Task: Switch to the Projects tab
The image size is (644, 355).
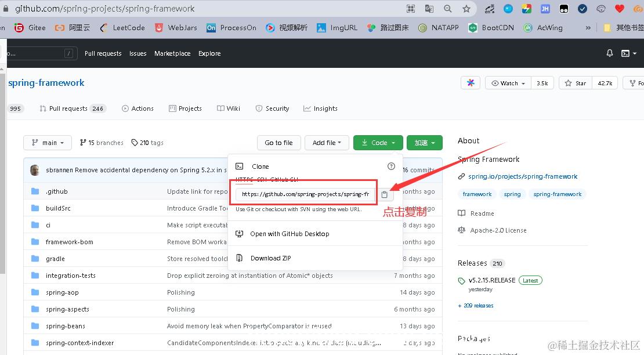Action: click(185, 108)
